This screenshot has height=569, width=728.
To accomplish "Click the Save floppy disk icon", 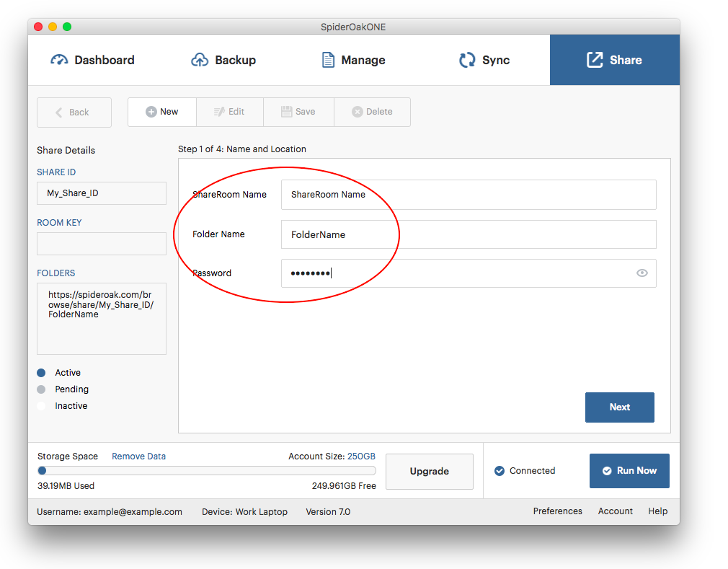I will [286, 112].
